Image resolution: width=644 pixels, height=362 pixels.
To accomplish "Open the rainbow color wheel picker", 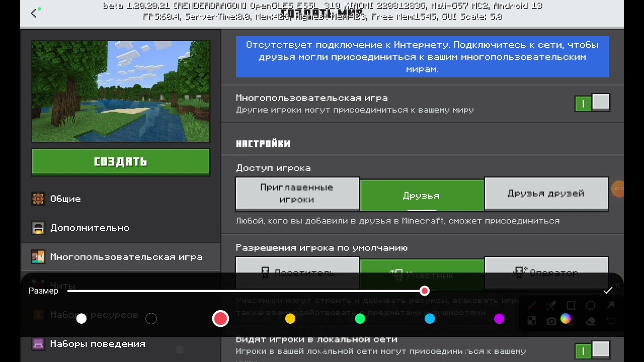I will pos(566,319).
